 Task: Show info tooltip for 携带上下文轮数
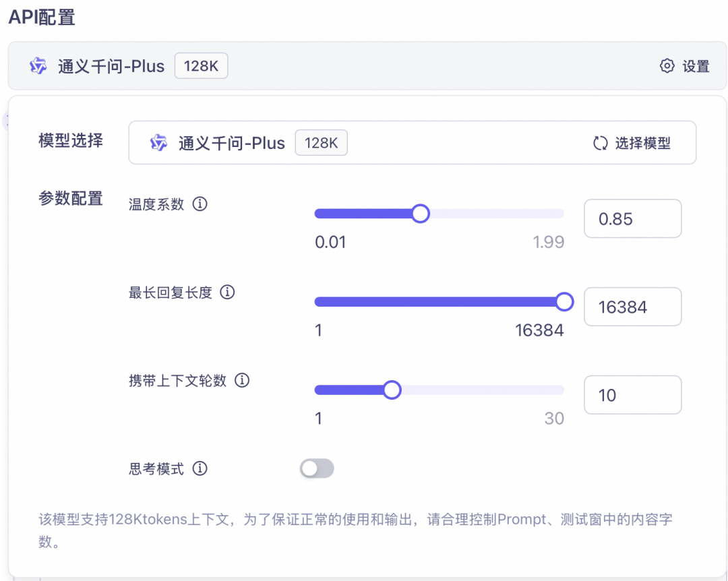pos(242,380)
